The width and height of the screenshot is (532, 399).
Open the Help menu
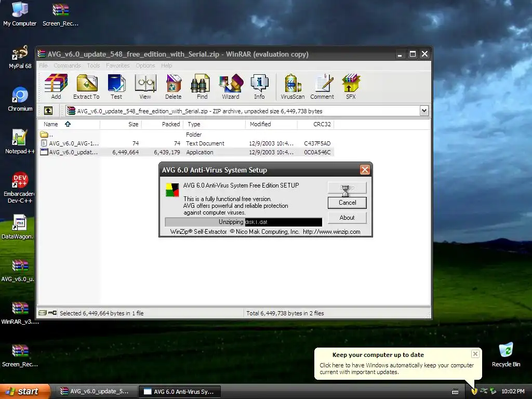click(x=167, y=65)
